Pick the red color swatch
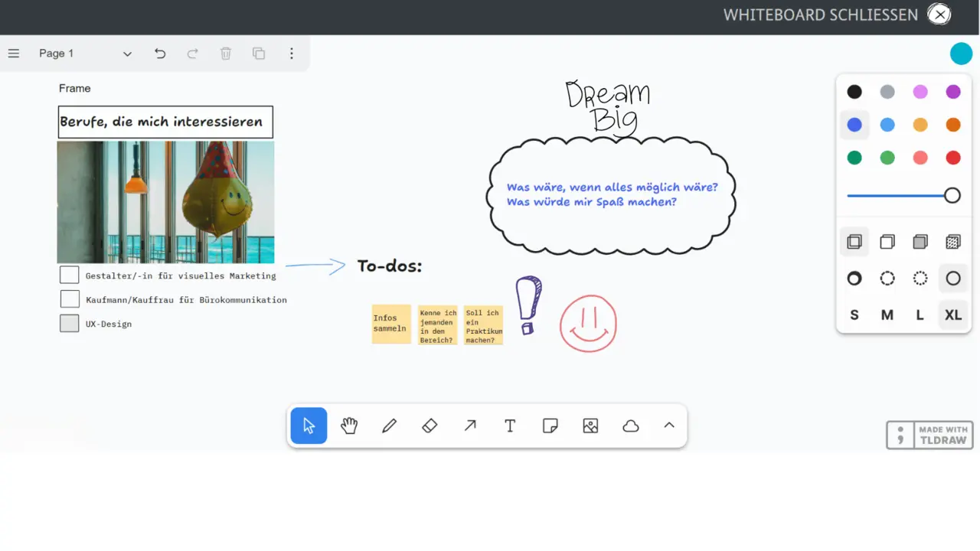The width and height of the screenshot is (980, 551). tap(953, 158)
